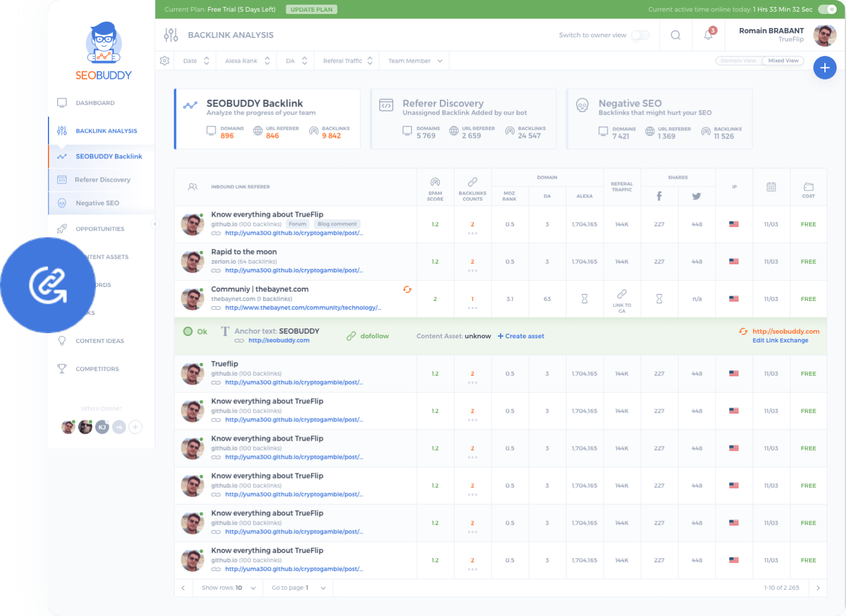Viewport: 846px width, 616px height.
Task: Click the Trueflip row title
Action: (x=224, y=364)
